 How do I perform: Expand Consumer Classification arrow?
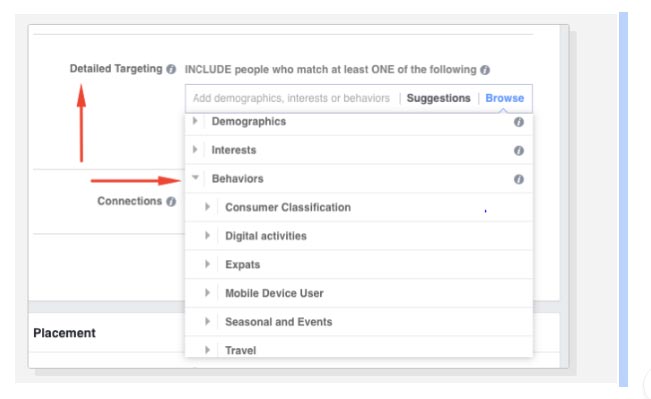pos(208,207)
